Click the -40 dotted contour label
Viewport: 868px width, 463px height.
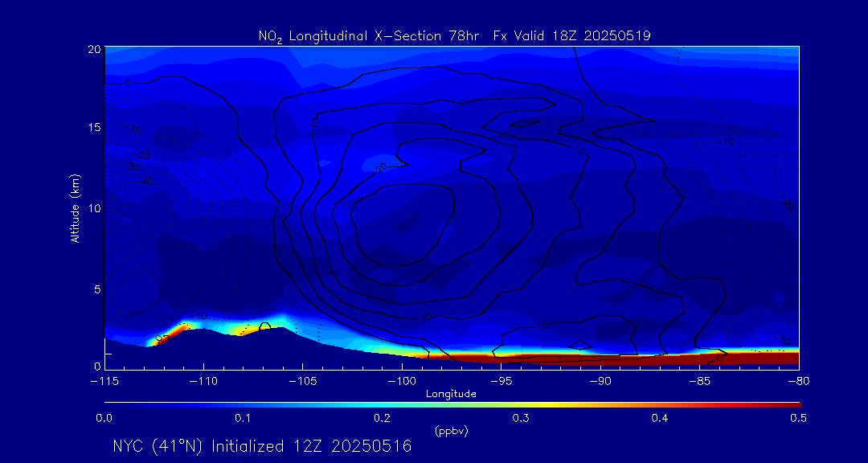(145, 181)
